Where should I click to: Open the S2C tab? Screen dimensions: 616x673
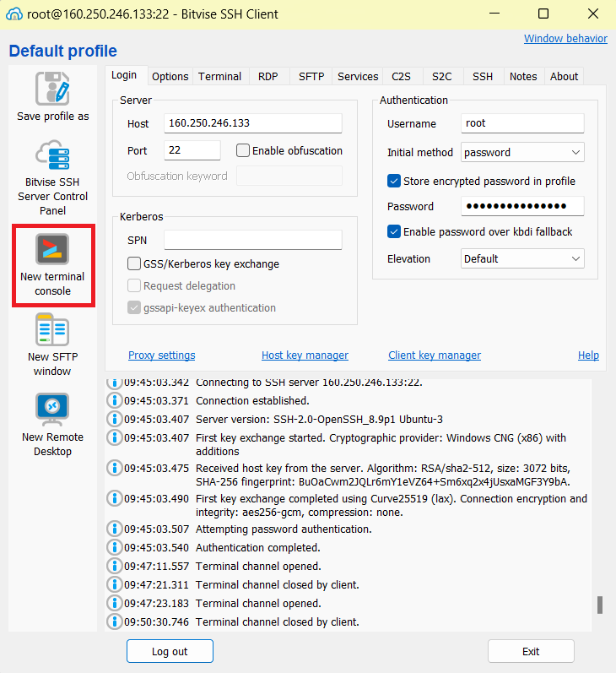pyautogui.click(x=442, y=76)
